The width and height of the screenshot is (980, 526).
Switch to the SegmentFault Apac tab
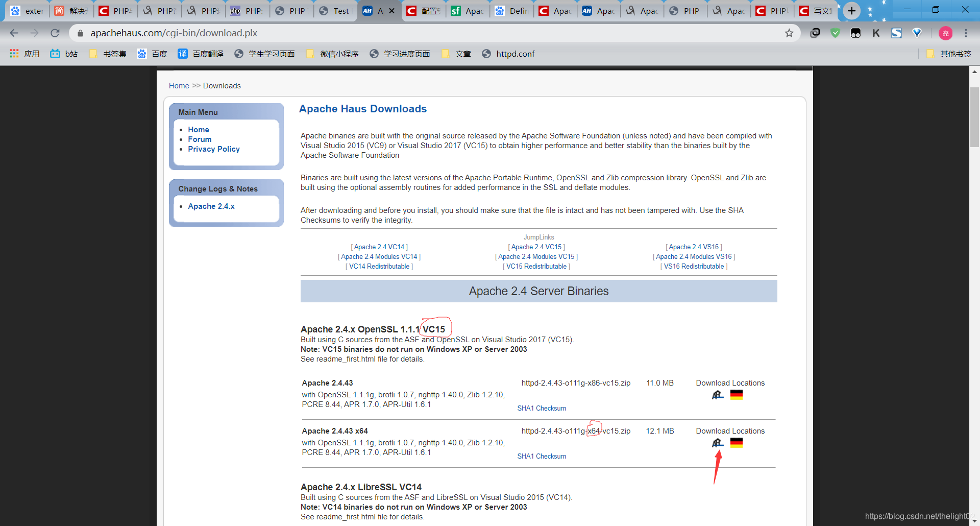tap(467, 11)
